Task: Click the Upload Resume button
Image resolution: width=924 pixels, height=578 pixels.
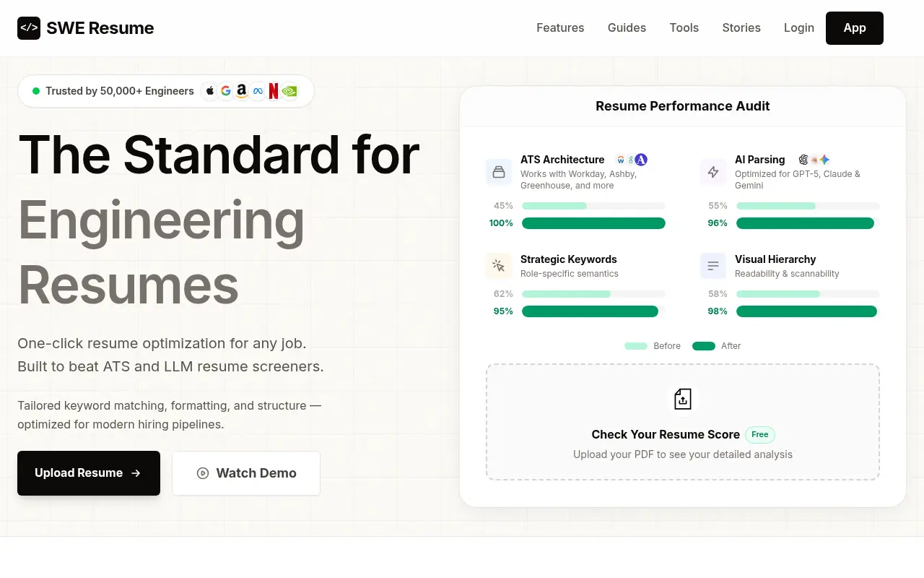Action: [89, 473]
